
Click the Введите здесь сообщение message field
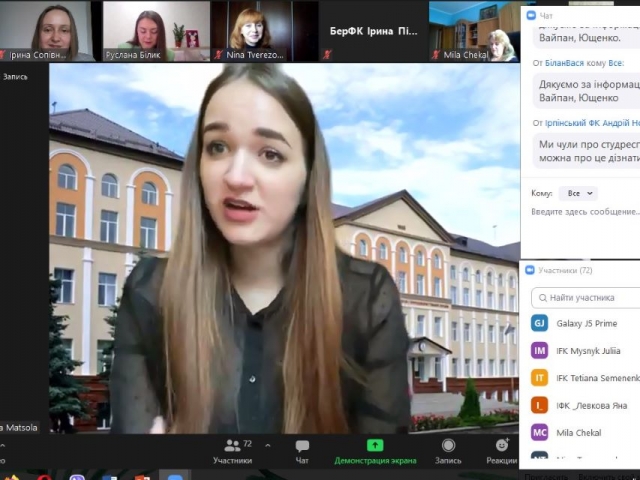point(585,212)
